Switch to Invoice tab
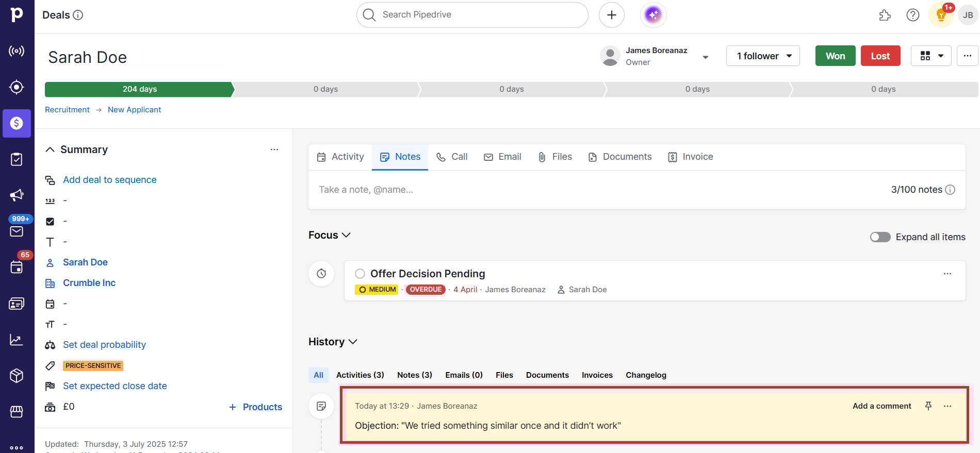 point(691,157)
